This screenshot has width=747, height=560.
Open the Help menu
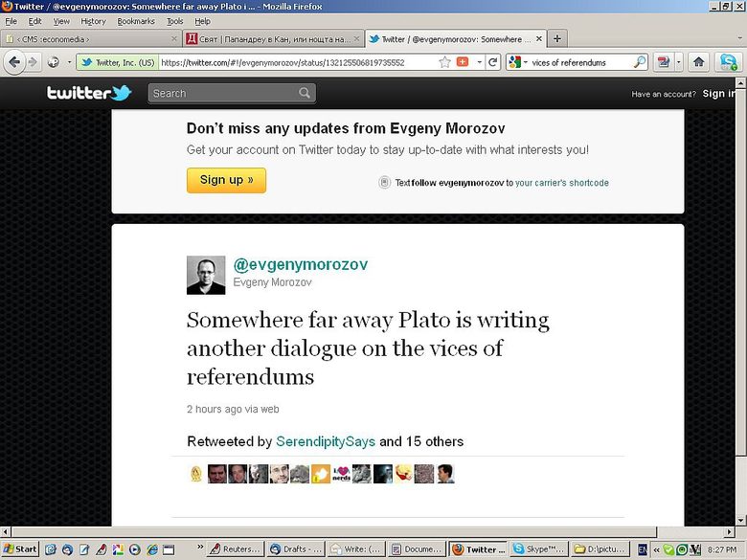pyautogui.click(x=202, y=21)
